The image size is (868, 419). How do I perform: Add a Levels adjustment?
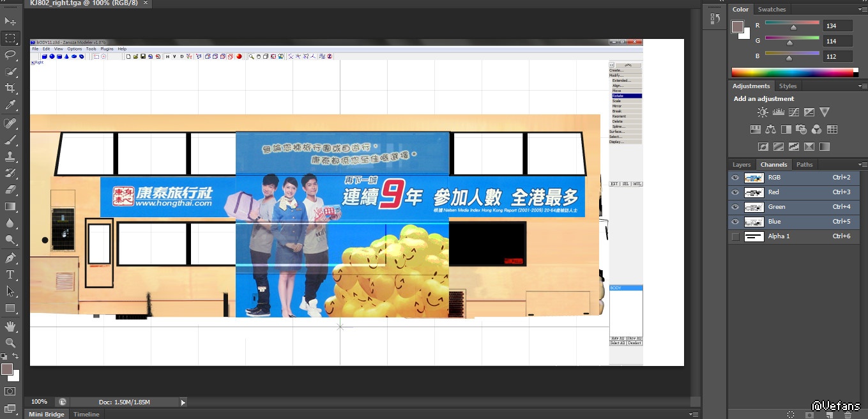(x=778, y=112)
